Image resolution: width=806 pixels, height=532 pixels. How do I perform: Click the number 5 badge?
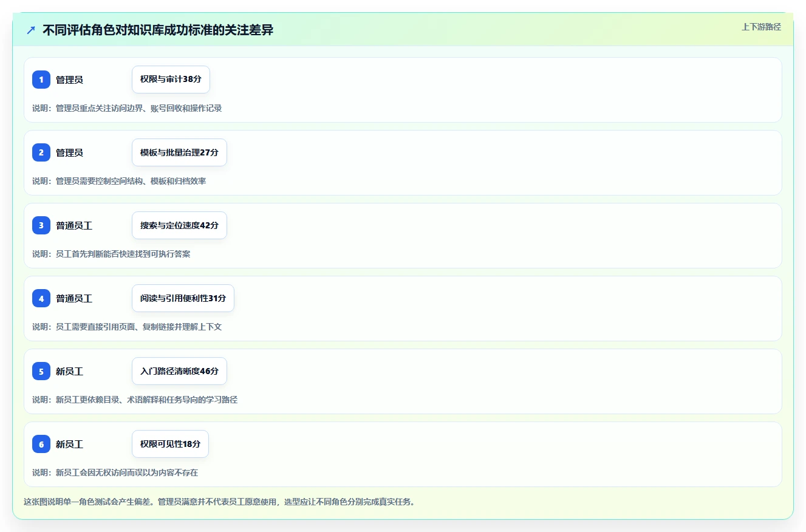click(x=41, y=371)
